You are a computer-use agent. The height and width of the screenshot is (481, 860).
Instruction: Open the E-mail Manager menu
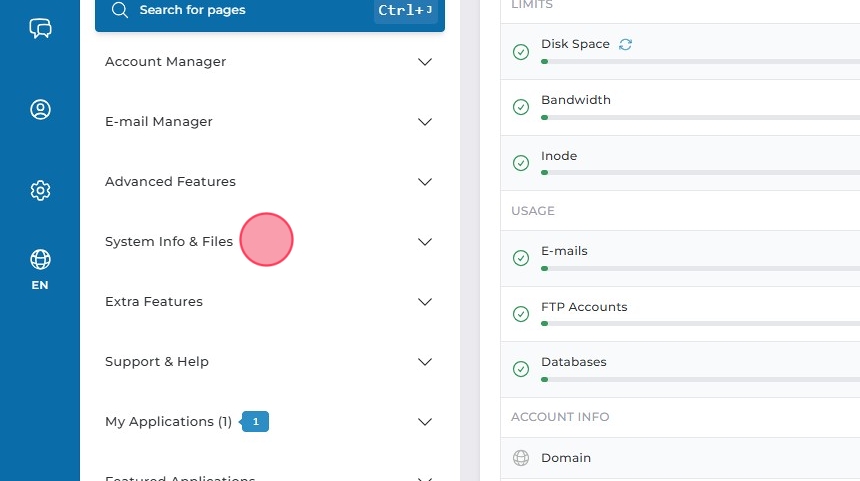coord(159,122)
